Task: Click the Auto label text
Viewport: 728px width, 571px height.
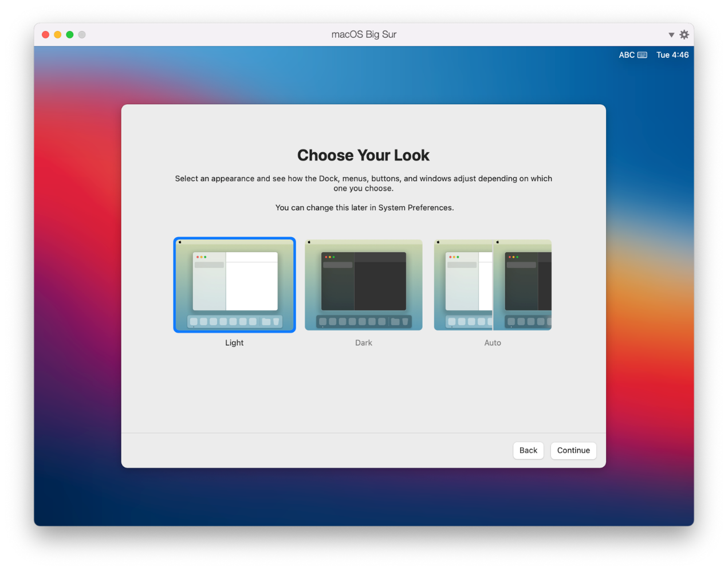Action: 493,342
